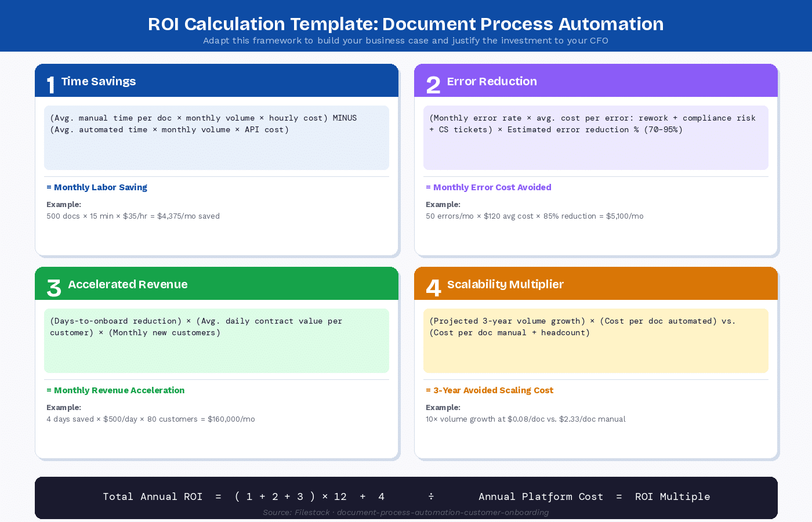Click the Time Savings formula box
The width and height of the screenshot is (812, 522).
[x=216, y=137]
